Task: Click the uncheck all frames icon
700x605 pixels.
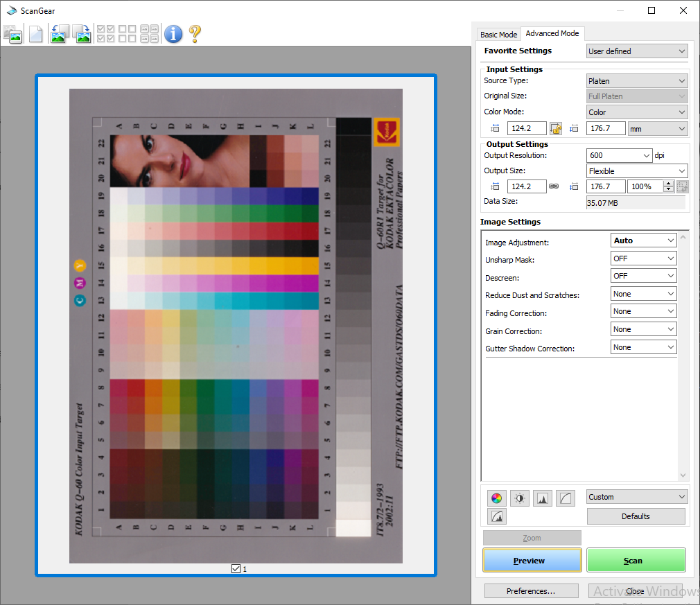Action: [128, 34]
